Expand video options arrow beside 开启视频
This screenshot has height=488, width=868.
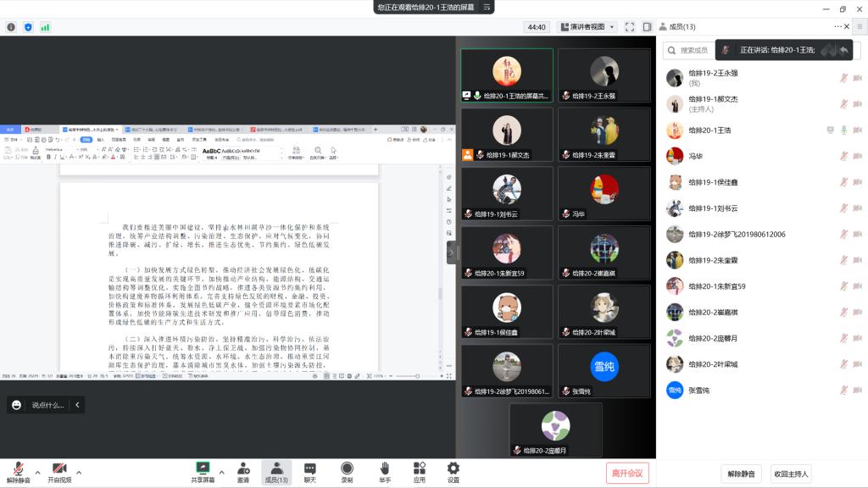point(79,472)
